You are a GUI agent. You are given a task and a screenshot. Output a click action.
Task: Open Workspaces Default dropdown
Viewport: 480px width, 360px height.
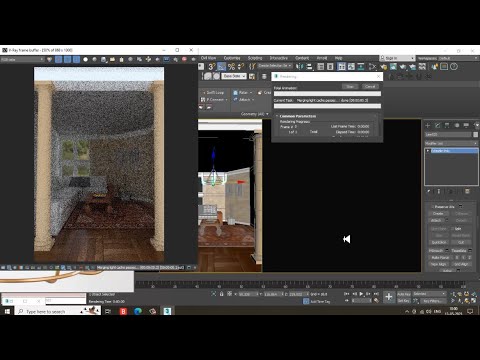point(459,58)
